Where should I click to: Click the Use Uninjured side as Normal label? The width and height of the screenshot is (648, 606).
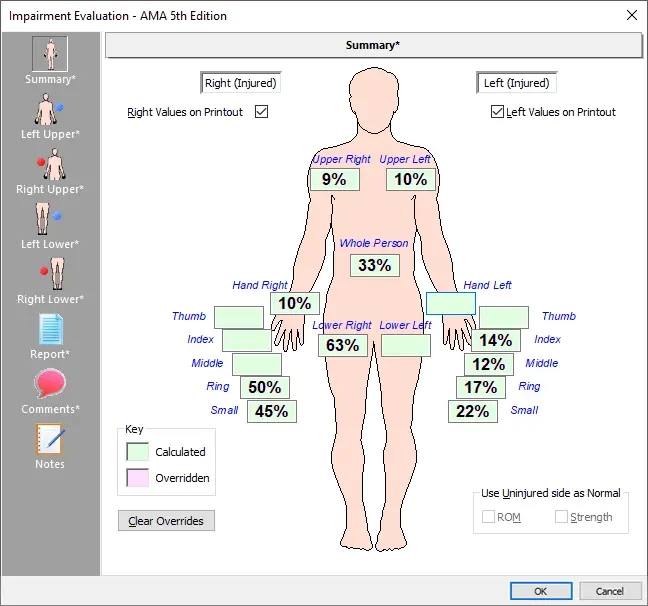550,493
